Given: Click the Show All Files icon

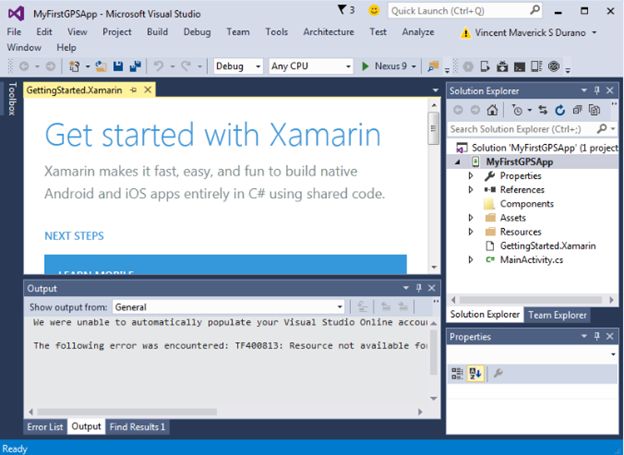Looking at the screenshot, I should click(594, 110).
